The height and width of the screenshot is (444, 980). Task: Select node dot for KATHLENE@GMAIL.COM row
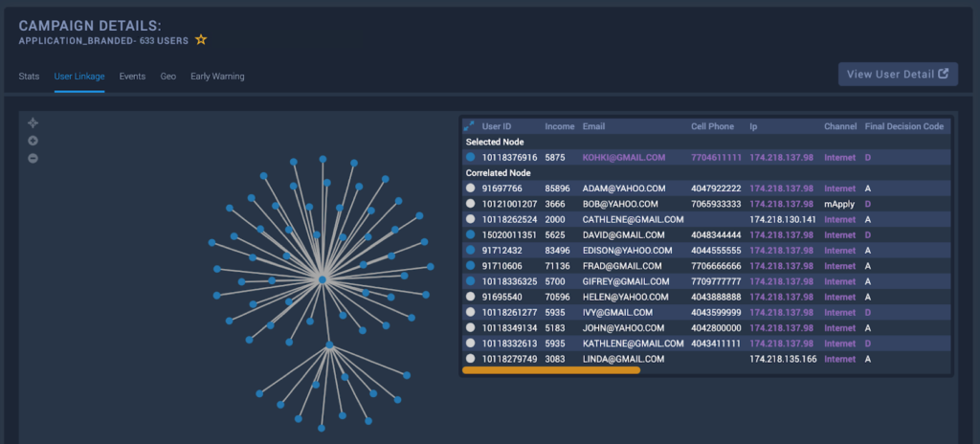click(x=471, y=344)
